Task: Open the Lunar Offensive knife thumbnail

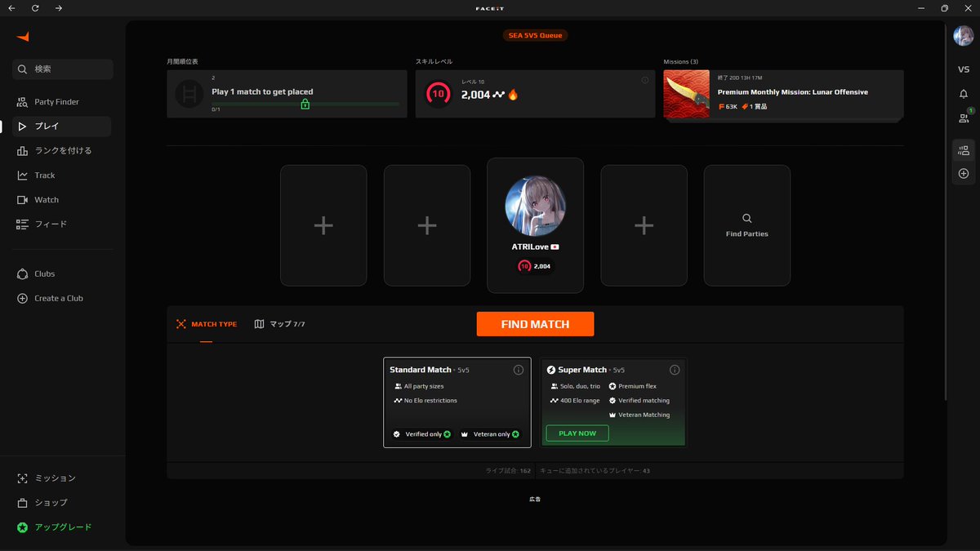Action: (687, 95)
